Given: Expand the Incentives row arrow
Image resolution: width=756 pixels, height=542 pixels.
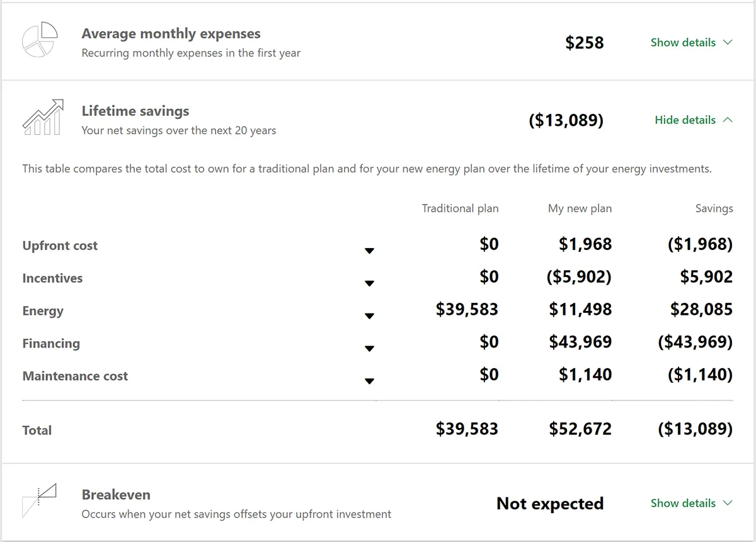Looking at the screenshot, I should [x=369, y=283].
